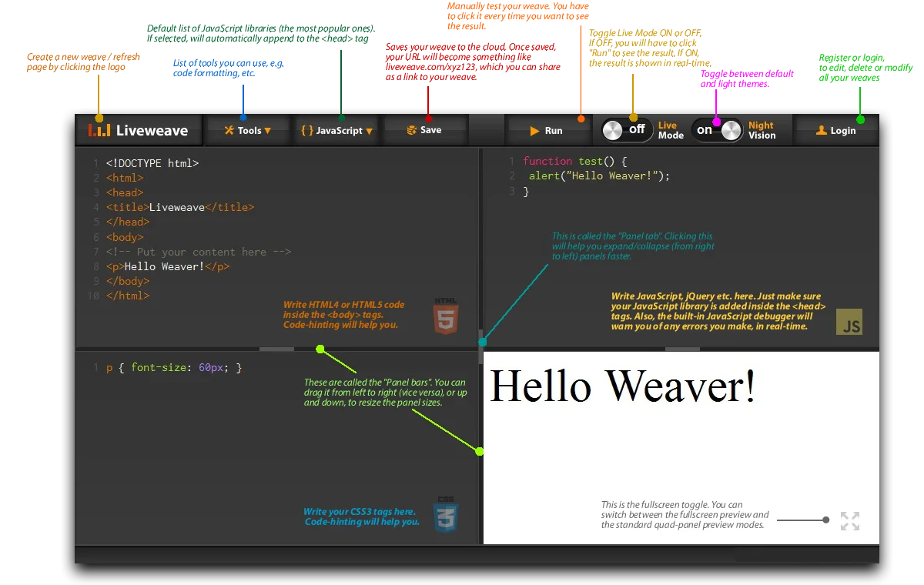Open the JavaScript libraries dropdown
Viewport: 924px width, 585px height.
337,130
